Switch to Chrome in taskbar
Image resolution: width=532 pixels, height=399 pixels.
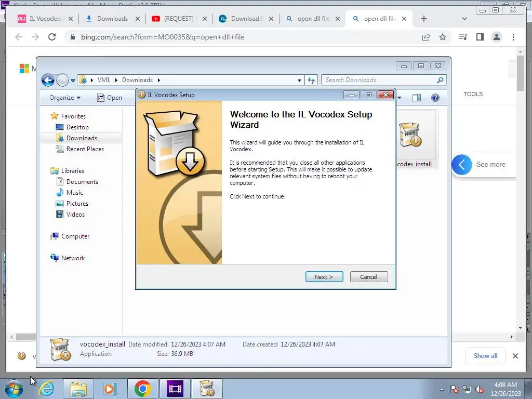click(x=142, y=389)
